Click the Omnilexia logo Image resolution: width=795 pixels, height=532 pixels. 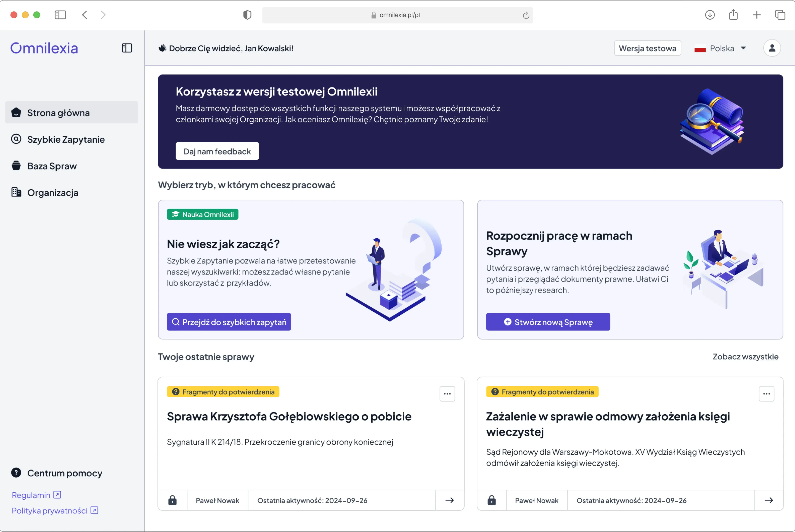44,48
